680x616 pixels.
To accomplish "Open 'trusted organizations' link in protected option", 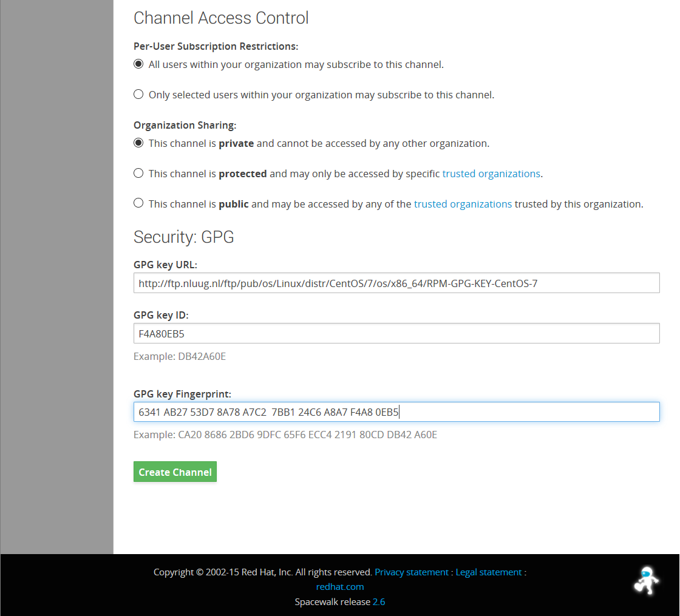I will (491, 174).
